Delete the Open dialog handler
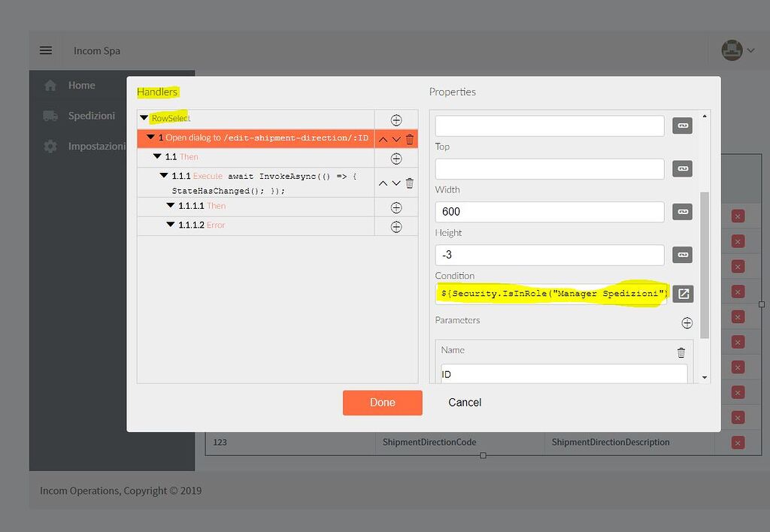Screen dimensions: 770x532 (x=408, y=139)
